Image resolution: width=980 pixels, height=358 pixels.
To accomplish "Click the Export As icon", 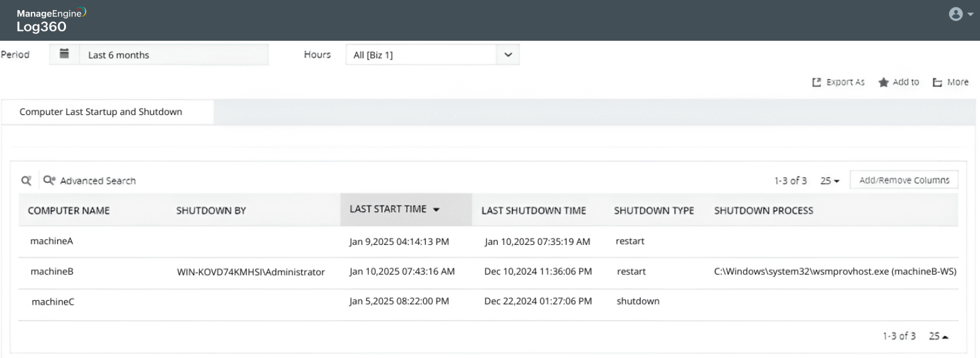I will (x=817, y=82).
